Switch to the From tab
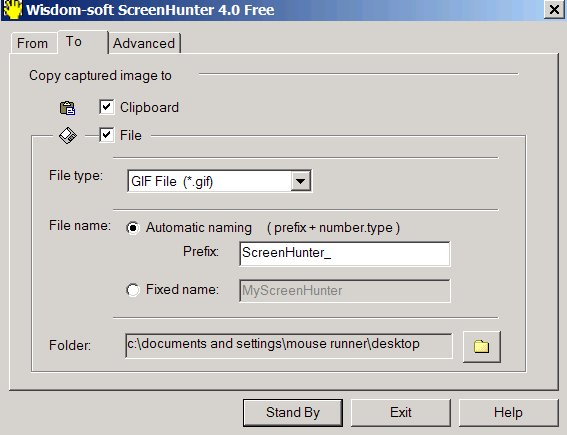This screenshot has width=567, height=435. click(x=33, y=43)
